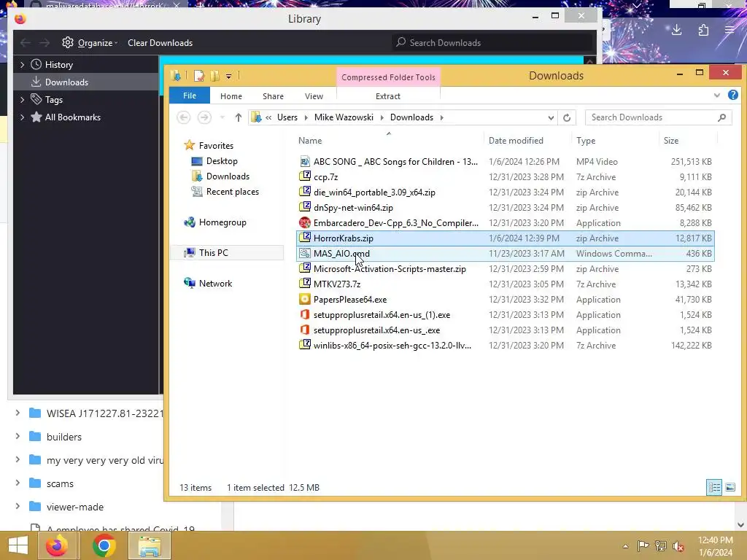Click the PapersPlease64.exe icon
Screen dimensions: 747x560
coord(304,299)
